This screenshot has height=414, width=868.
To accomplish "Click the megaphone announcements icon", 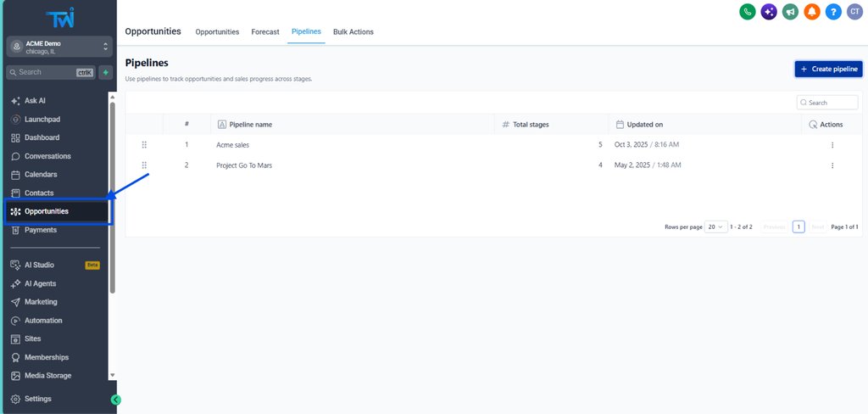I will [x=791, y=12].
